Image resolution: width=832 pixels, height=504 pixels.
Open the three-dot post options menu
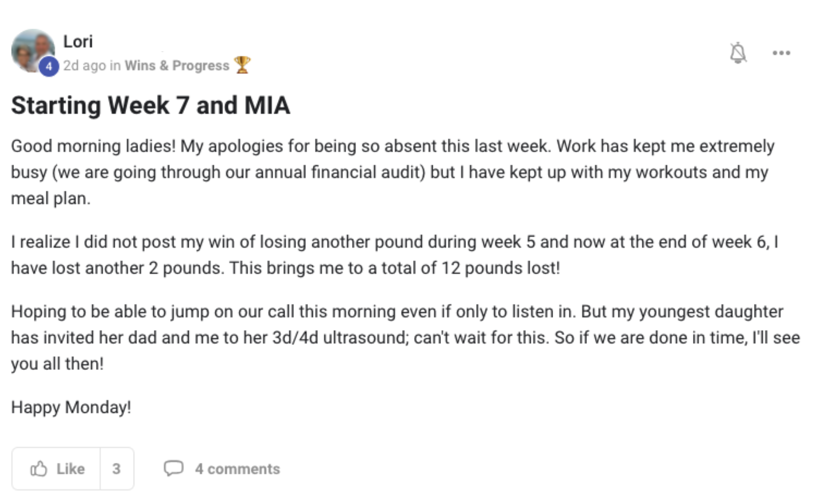pyautogui.click(x=781, y=53)
